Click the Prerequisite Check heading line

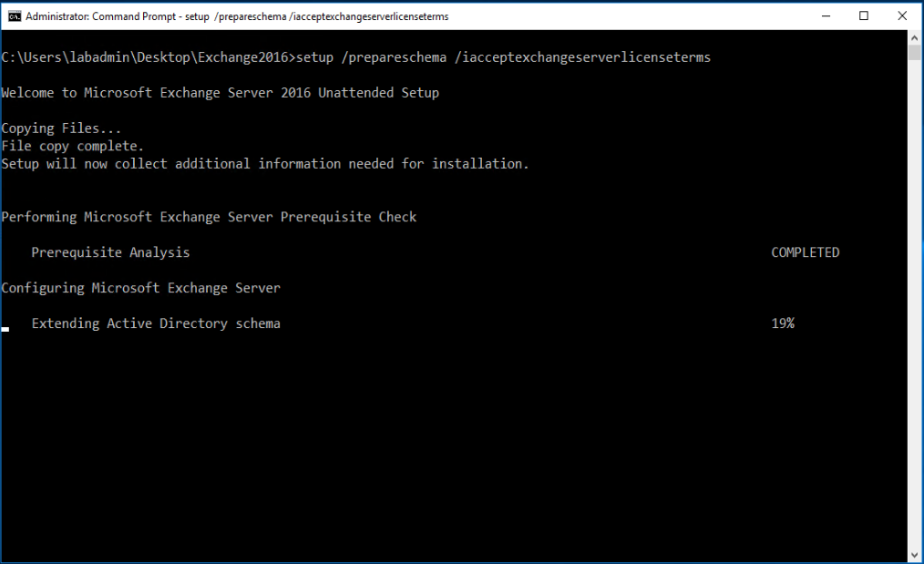click(x=209, y=217)
